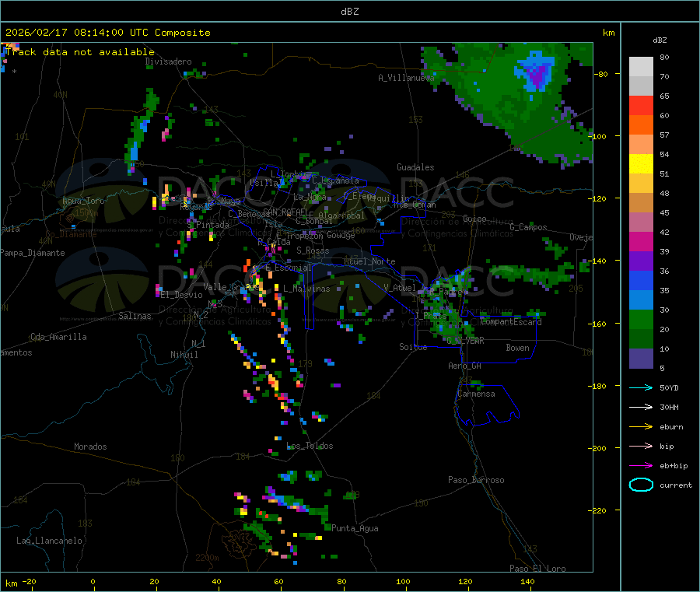Pick the royal blue swatch in dBZ scale
This screenshot has height=592, width=700.
[x=641, y=280]
